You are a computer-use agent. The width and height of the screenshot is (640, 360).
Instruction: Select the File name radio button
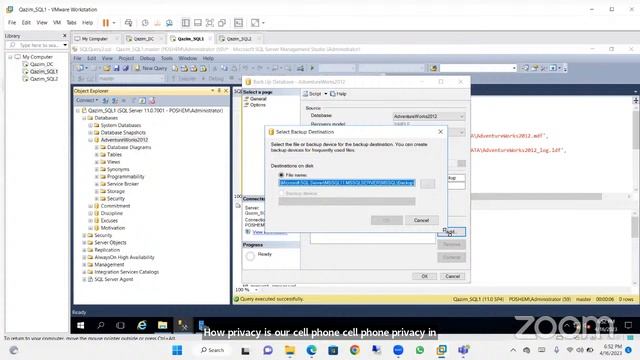pyautogui.click(x=281, y=175)
